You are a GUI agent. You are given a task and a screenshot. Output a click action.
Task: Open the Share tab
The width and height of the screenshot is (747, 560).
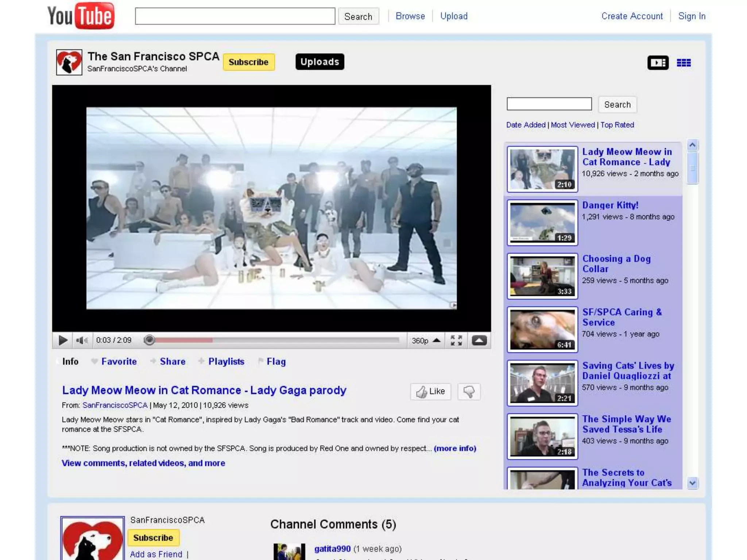pos(173,361)
